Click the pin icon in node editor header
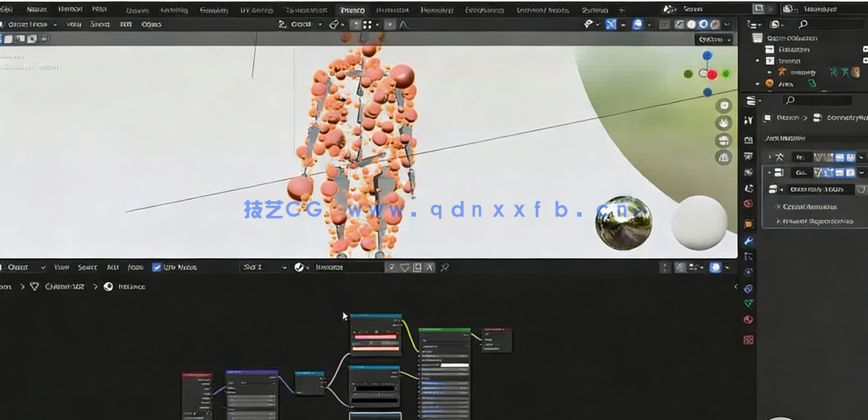 pyautogui.click(x=444, y=267)
